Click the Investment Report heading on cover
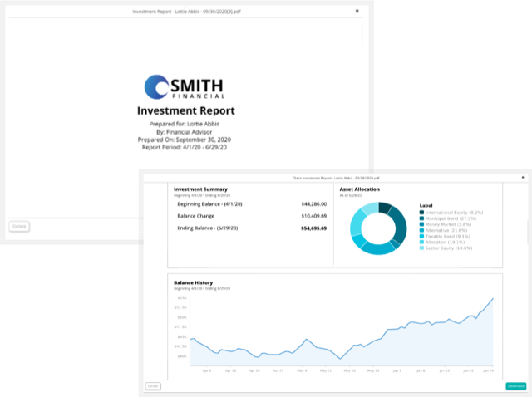532x397 pixels. (186, 110)
